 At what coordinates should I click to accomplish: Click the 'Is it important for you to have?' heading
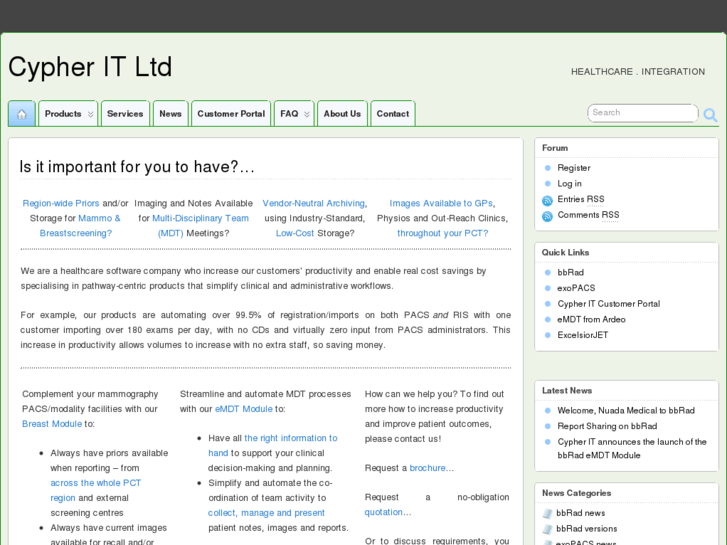(137, 167)
